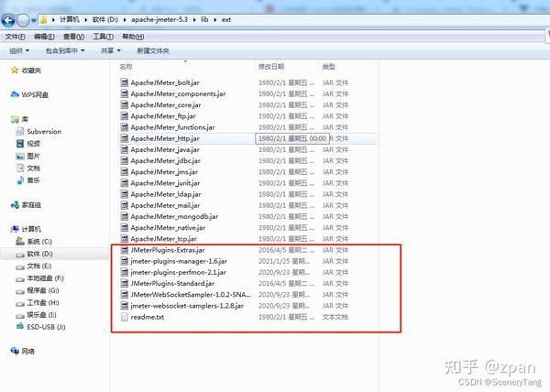Click jar icon of ApacheJMeter_mongodb.jar
550x392 pixels.
124,216
